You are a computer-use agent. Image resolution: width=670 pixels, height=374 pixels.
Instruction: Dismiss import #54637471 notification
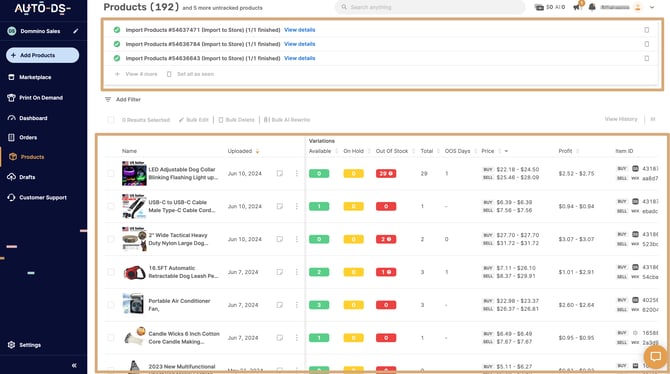point(646,30)
